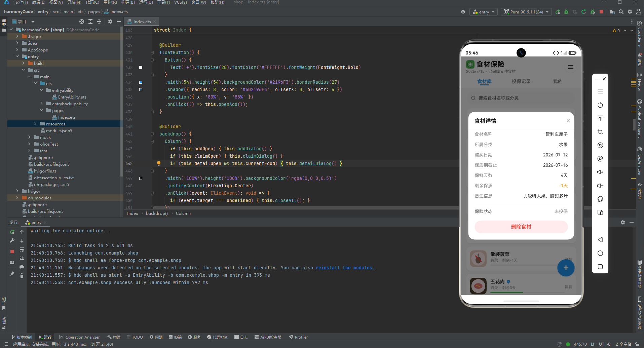
Task: Expand the entrybackupability folder
Action: [41, 104]
